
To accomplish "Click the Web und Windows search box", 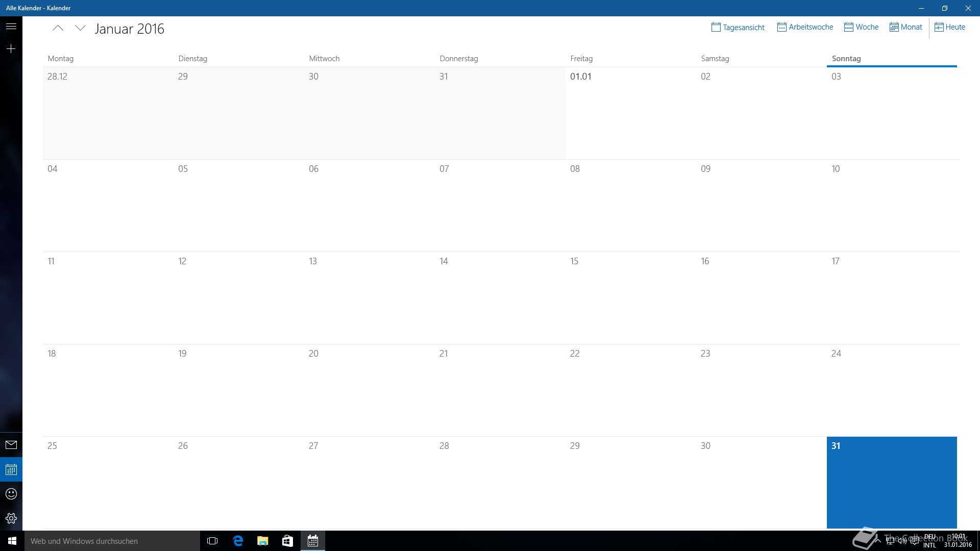I will (112, 541).
